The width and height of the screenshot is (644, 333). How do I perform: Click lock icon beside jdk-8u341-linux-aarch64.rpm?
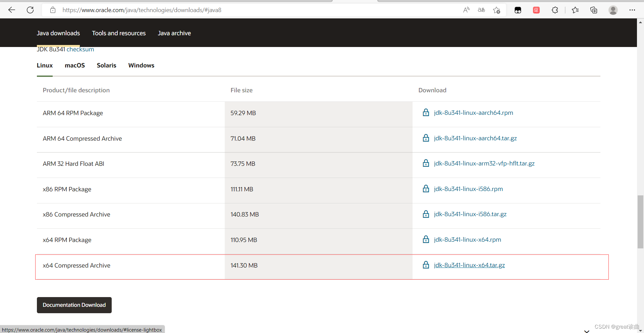[426, 112]
